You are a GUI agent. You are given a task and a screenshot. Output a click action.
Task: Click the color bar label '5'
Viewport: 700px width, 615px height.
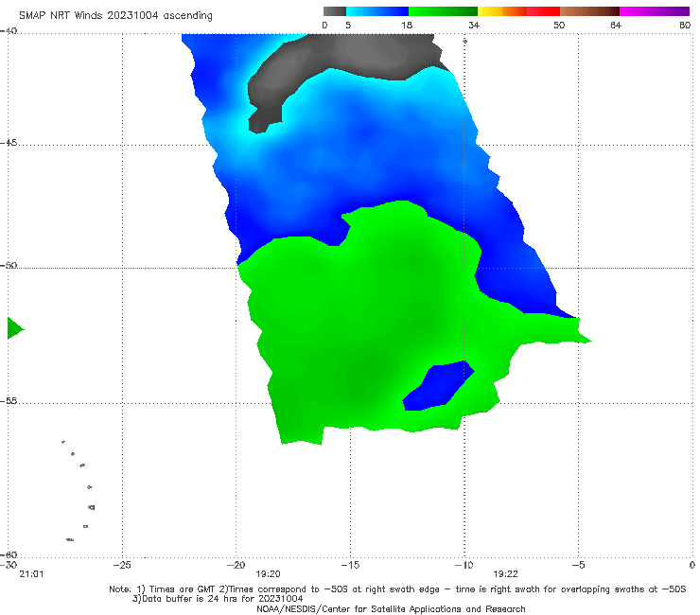[348, 25]
